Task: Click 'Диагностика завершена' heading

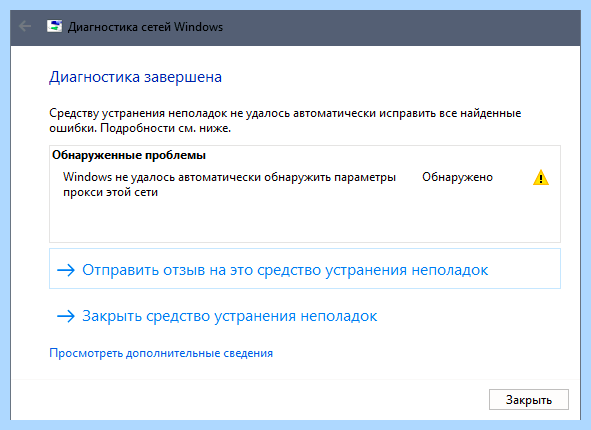Action: click(x=135, y=77)
